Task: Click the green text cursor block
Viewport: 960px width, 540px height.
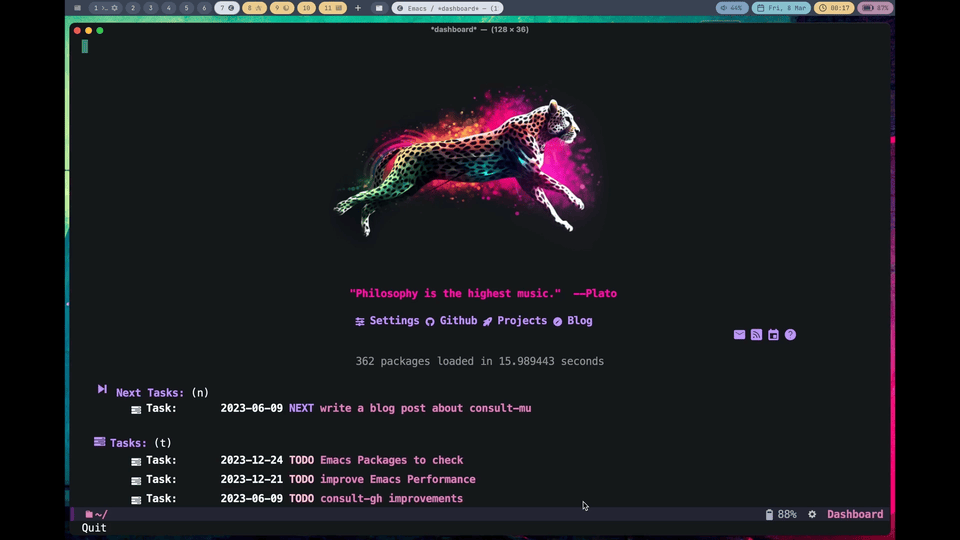Action: (84, 47)
